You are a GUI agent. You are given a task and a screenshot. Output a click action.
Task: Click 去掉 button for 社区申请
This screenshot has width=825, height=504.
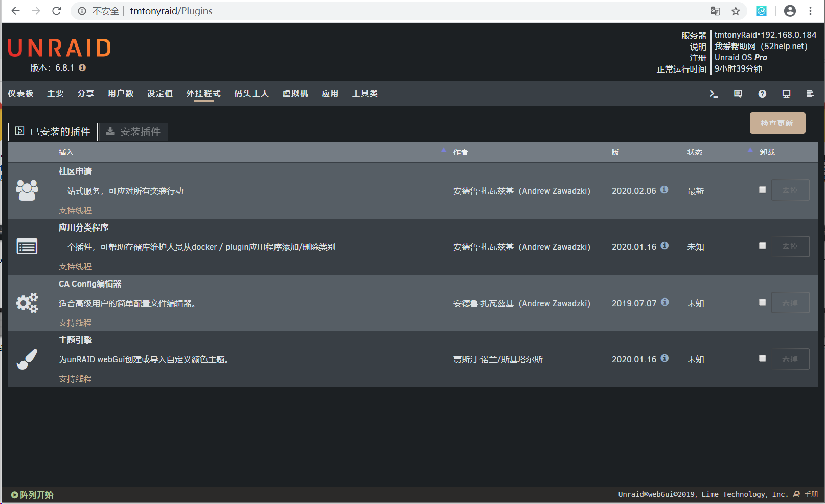coord(790,190)
